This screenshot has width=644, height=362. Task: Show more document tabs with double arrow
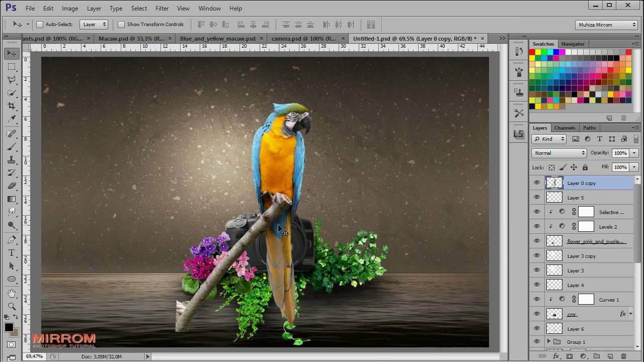[502, 38]
